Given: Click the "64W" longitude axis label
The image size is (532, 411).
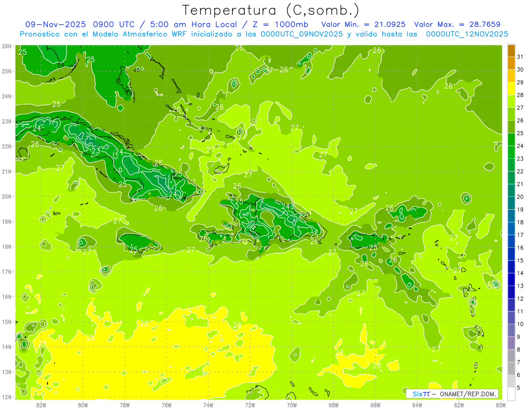Looking at the screenshot, I should [x=417, y=405].
